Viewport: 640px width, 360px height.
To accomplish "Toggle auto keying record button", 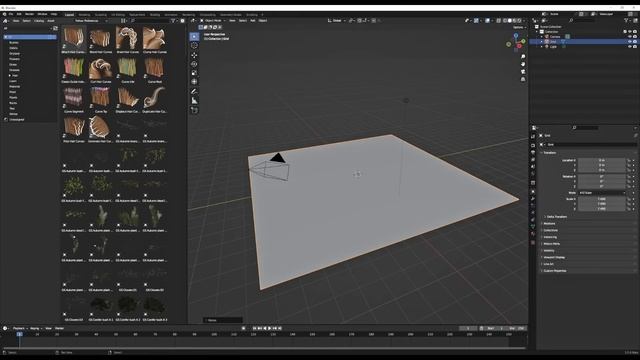I will tap(243, 328).
